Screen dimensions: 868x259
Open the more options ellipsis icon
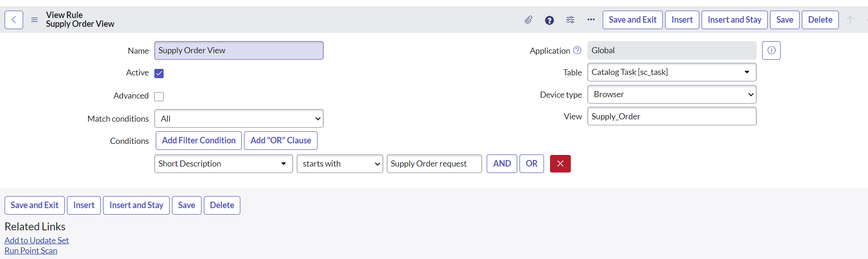click(x=591, y=20)
